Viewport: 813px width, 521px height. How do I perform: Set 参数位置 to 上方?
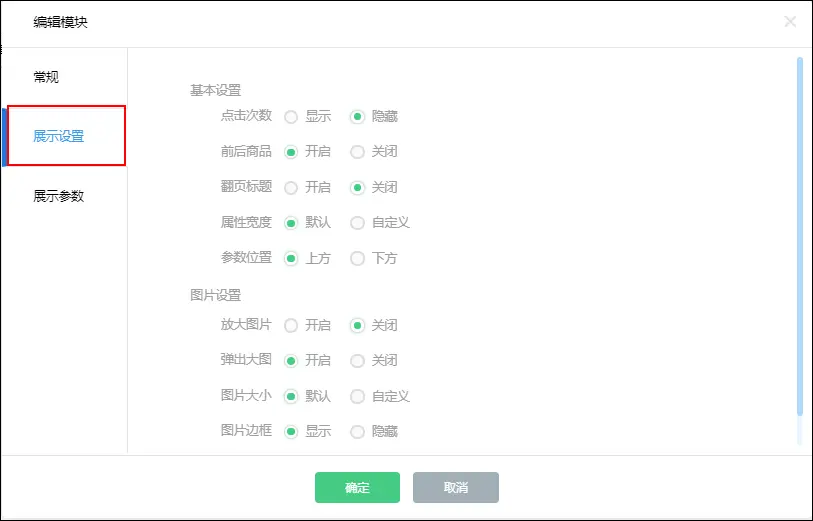pyautogui.click(x=291, y=258)
